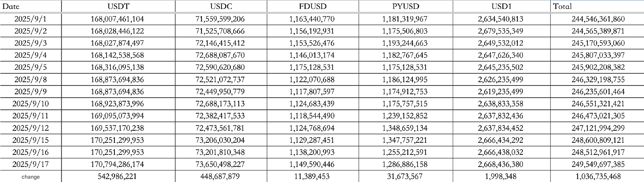Select Total value 244,546,361,860
The image size is (644, 182).
[598, 19]
